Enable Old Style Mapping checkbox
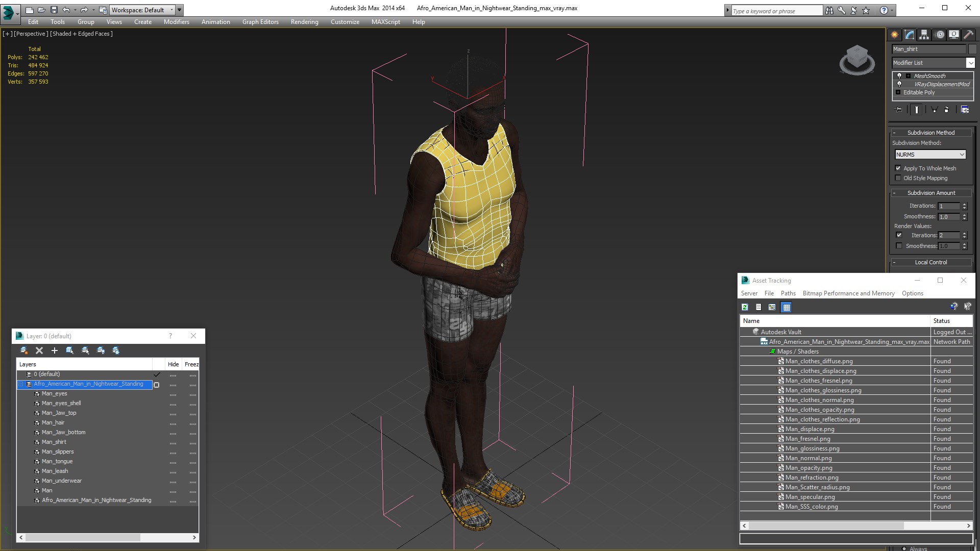Viewport: 980px width, 551px height. (898, 178)
